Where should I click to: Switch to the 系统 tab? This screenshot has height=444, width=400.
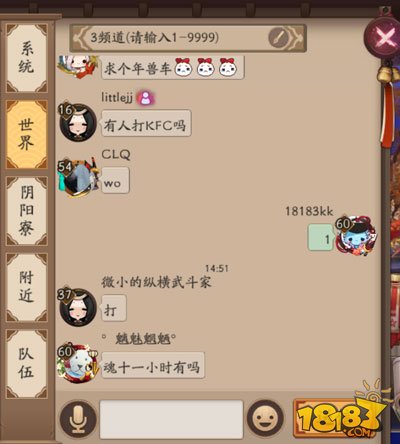tap(26, 58)
